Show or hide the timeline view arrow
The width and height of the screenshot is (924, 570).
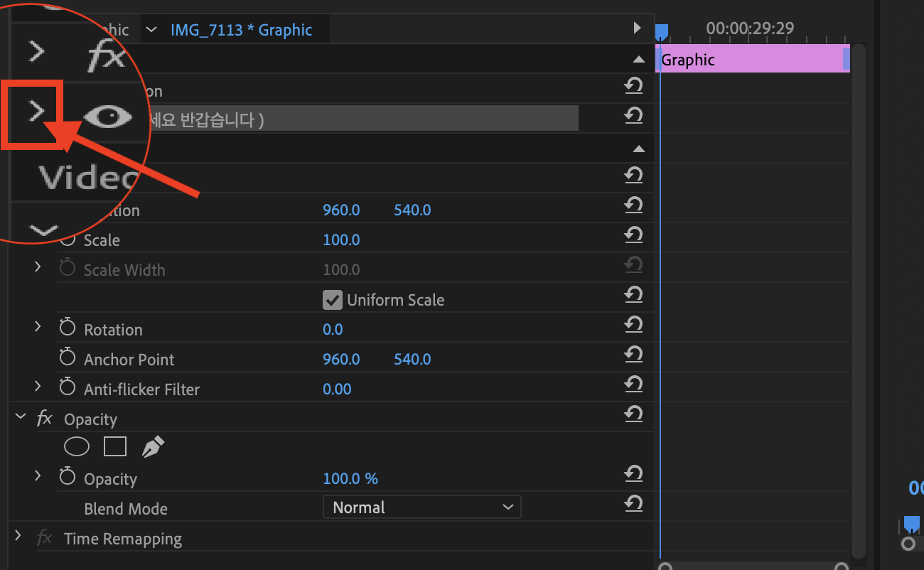[x=638, y=28]
